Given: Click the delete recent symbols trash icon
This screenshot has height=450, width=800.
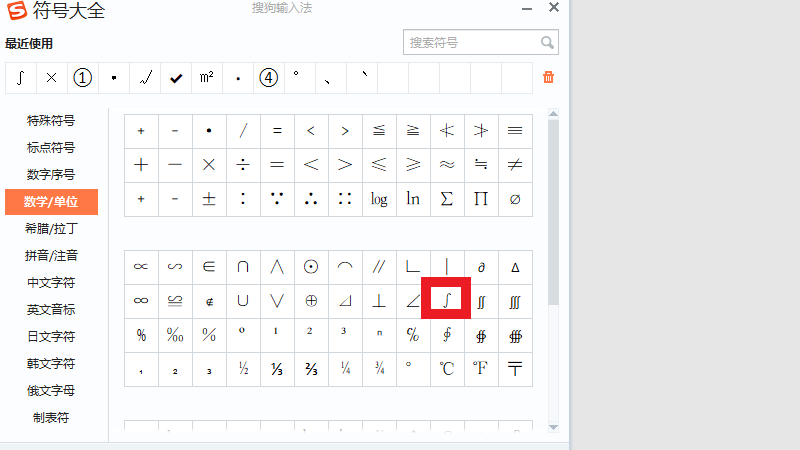Looking at the screenshot, I should (x=548, y=77).
